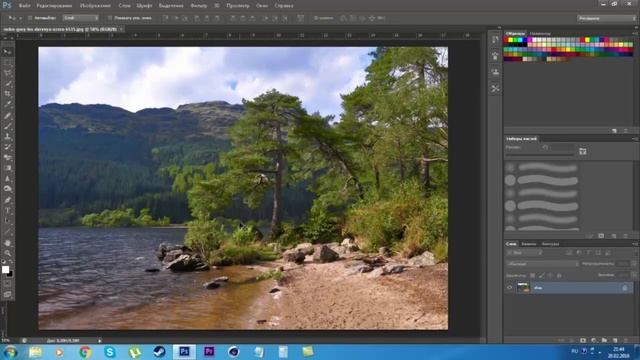
Task: Select the Move tool
Action: [7, 52]
